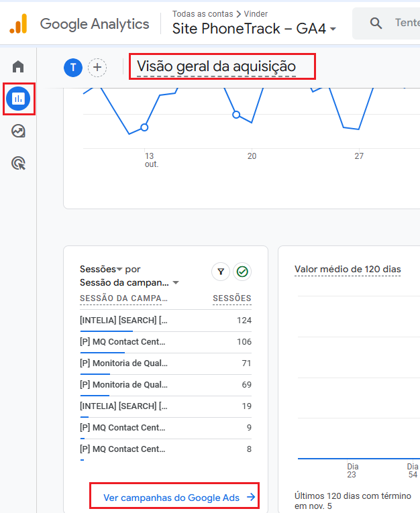This screenshot has height=513, width=420.
Task: Select the [P] Monitoria de Qual... row with 69
Action: pyautogui.click(x=166, y=385)
